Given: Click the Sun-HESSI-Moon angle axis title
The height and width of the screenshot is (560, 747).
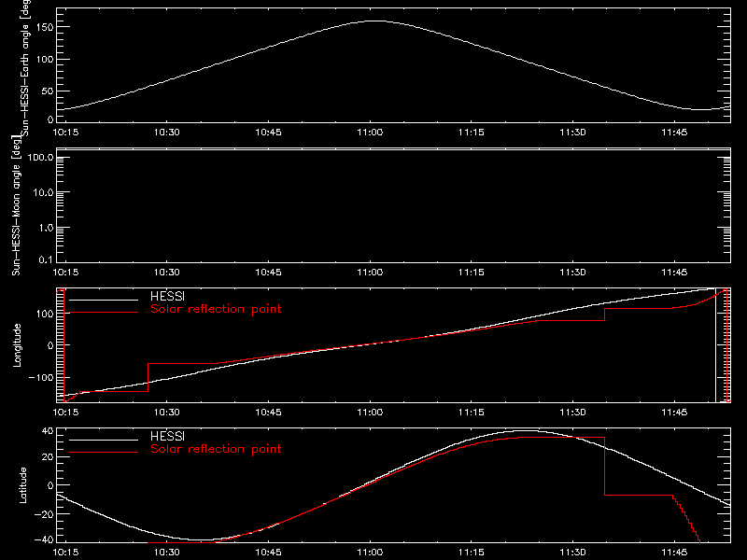Looking at the screenshot, I should (x=17, y=205).
